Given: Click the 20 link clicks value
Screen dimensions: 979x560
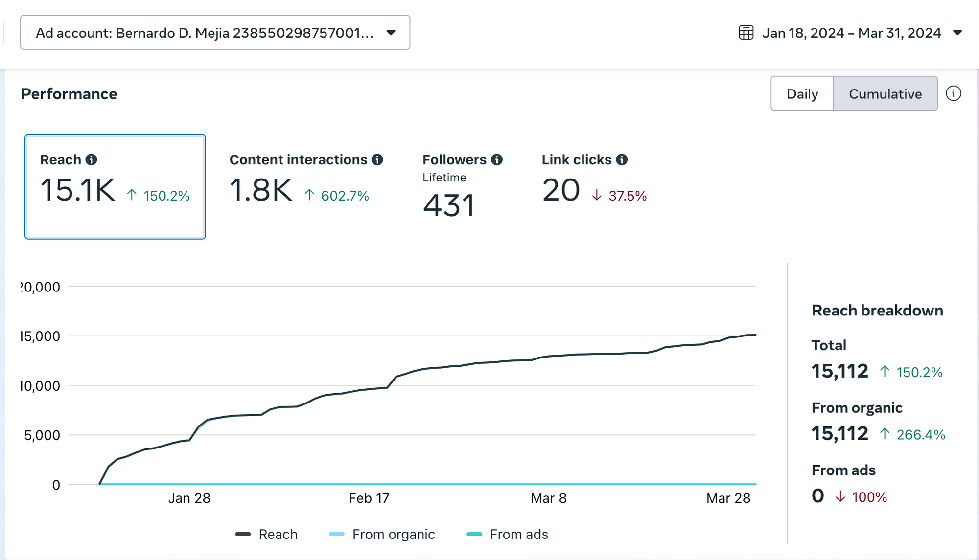Looking at the screenshot, I should [x=561, y=190].
